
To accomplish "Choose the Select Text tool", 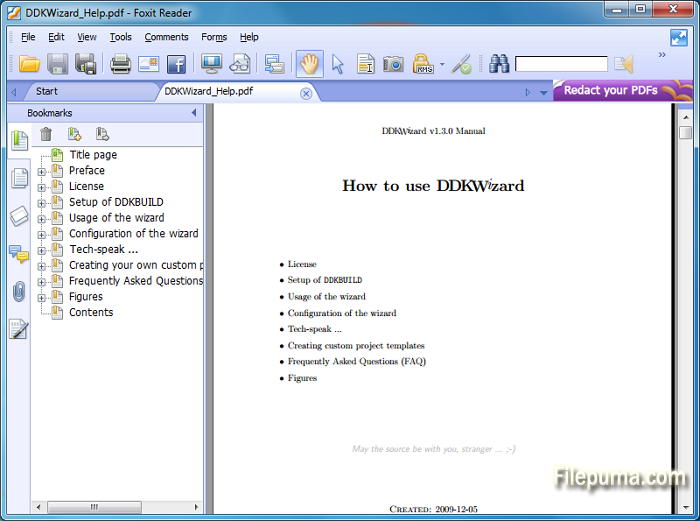I will 366,64.
